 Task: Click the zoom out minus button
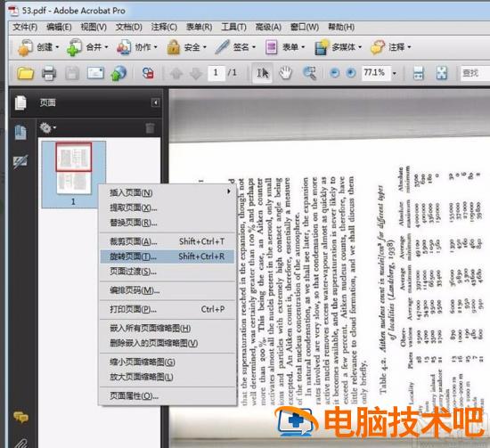335,73
